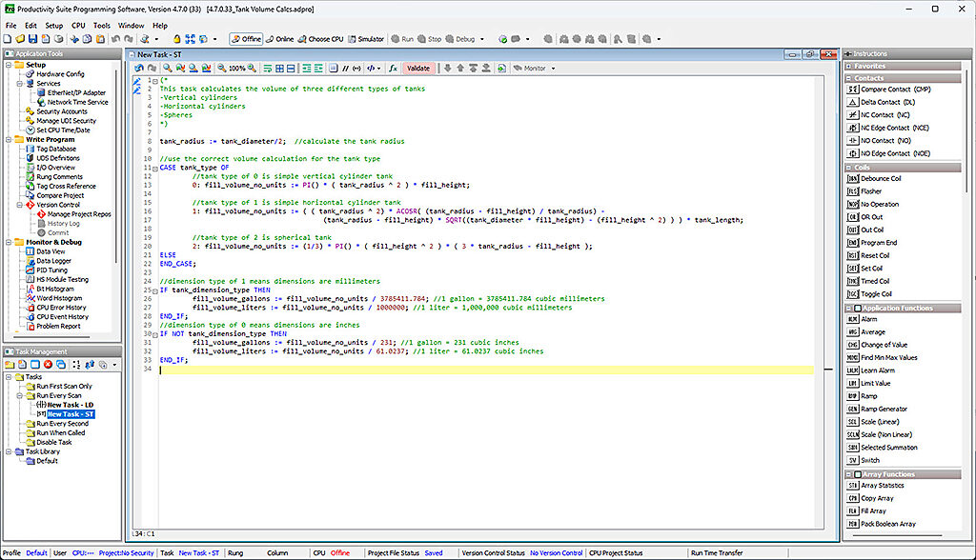The height and width of the screenshot is (560, 976).
Task: Open the Setup menu
Action: pyautogui.click(x=54, y=26)
